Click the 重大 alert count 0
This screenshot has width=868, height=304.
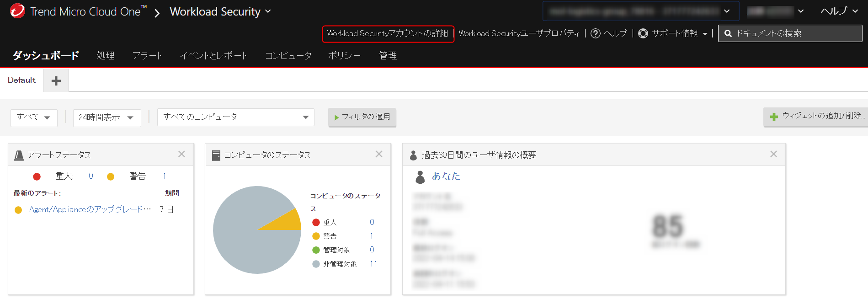(91, 176)
